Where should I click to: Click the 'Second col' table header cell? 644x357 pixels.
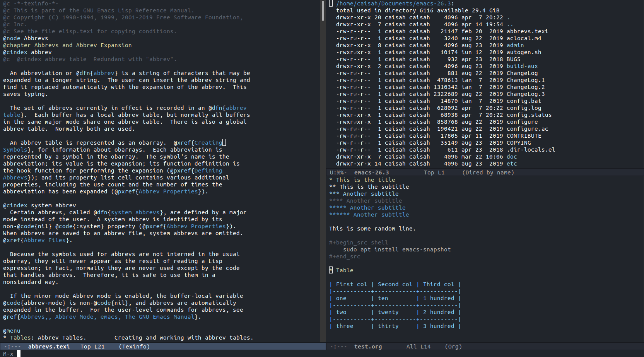[395, 284]
